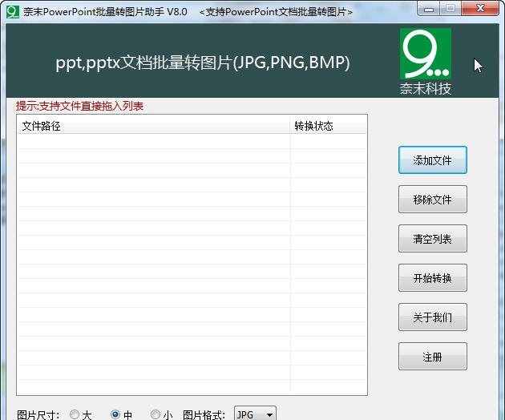The image size is (505, 420).
Task: Click the 图片格式 label
Action: pos(204,415)
